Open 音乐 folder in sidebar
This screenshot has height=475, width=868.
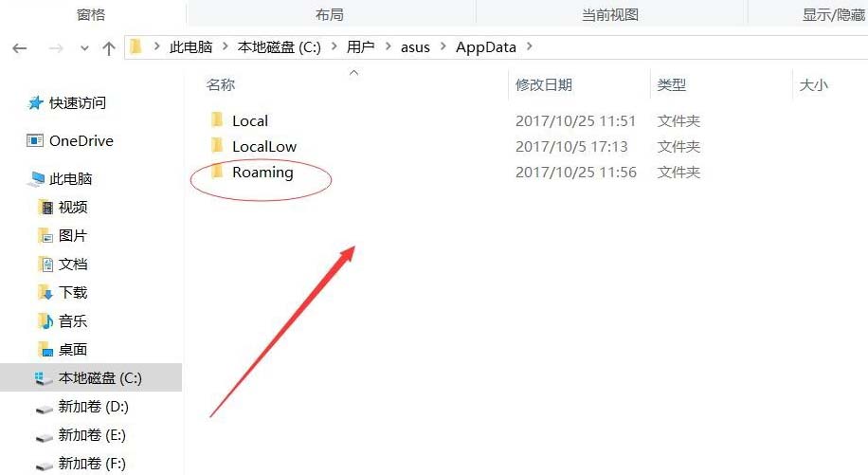(x=62, y=321)
